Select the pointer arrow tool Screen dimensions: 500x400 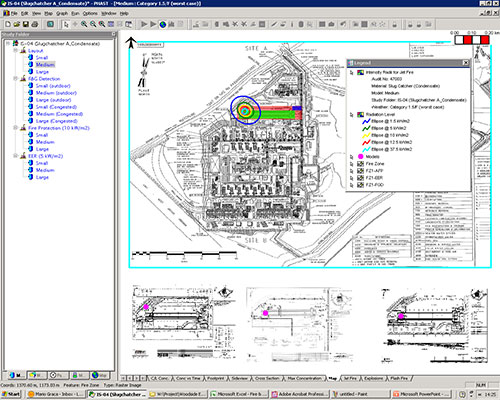tap(66, 24)
